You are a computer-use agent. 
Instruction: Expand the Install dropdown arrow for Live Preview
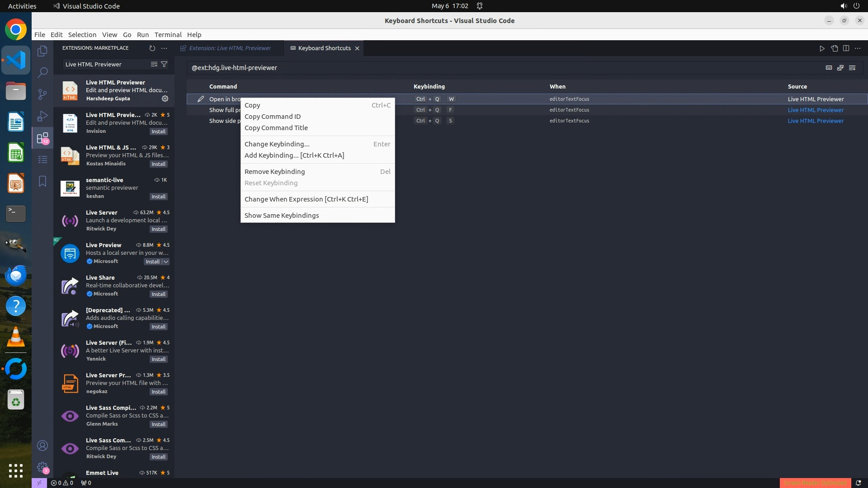click(x=166, y=262)
